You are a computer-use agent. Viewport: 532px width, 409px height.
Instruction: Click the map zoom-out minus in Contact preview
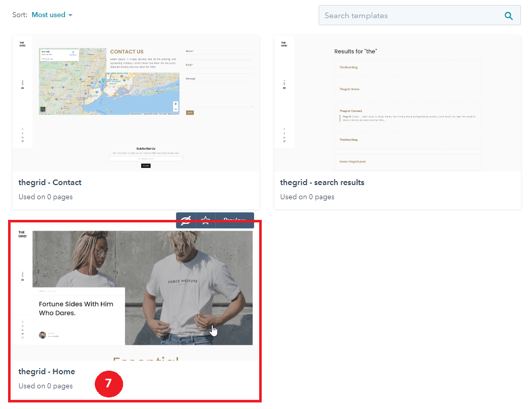tap(175, 109)
